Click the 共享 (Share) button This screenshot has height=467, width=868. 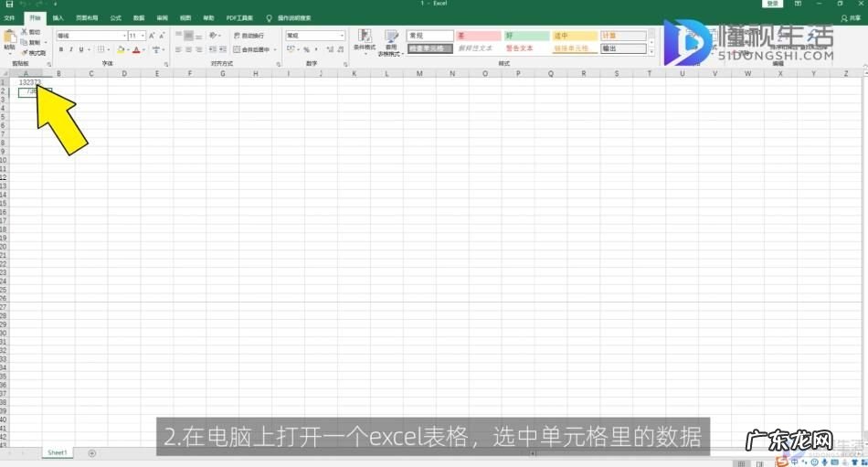tap(852, 18)
